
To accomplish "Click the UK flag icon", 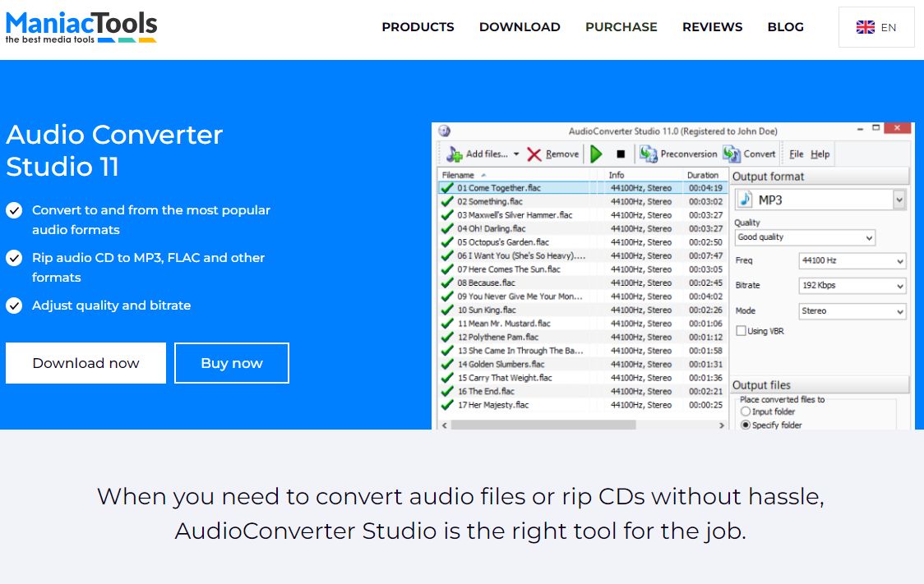I will click(x=865, y=27).
